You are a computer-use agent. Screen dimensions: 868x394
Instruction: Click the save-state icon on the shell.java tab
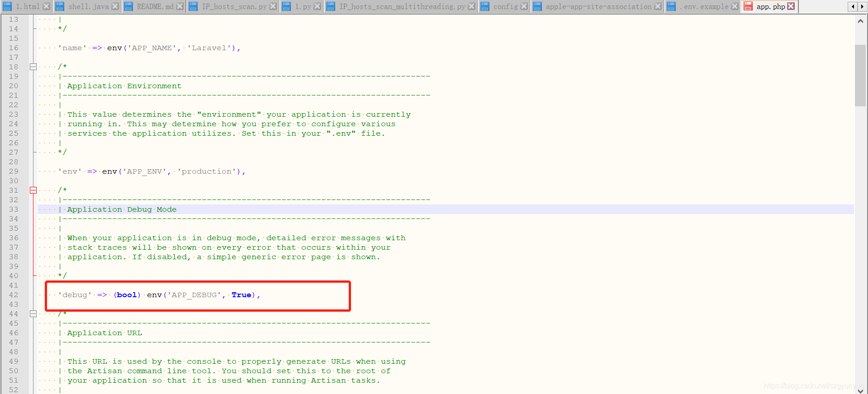pos(60,6)
